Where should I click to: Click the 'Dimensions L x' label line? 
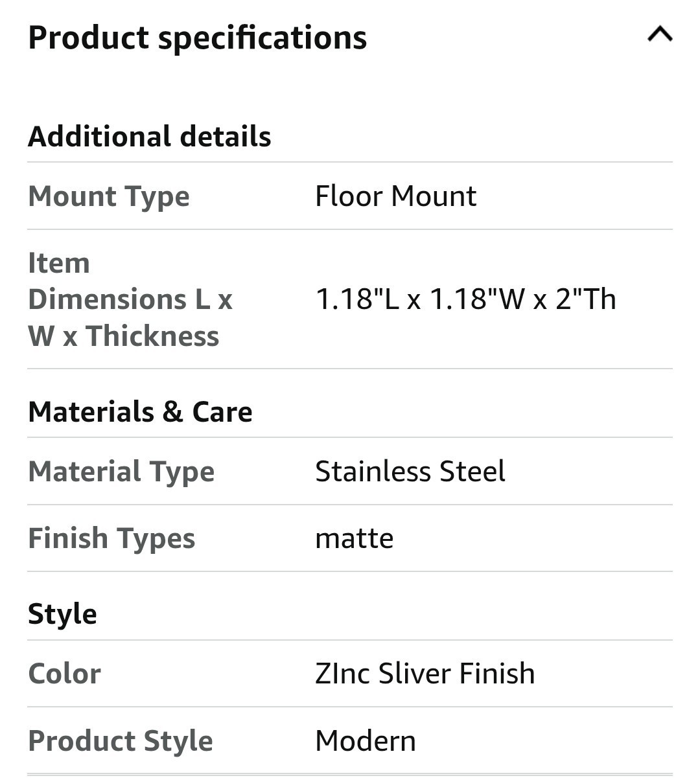(x=130, y=299)
